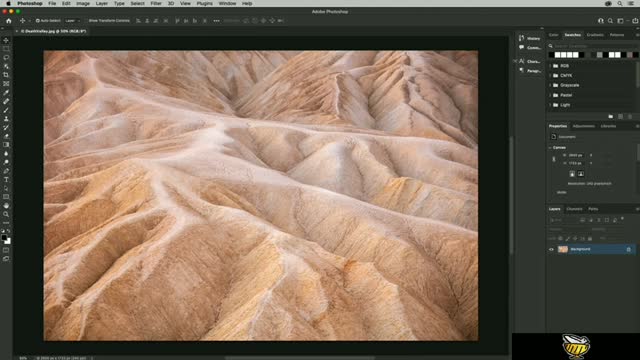
Task: Select the Eyedropper tool
Action: (6, 92)
